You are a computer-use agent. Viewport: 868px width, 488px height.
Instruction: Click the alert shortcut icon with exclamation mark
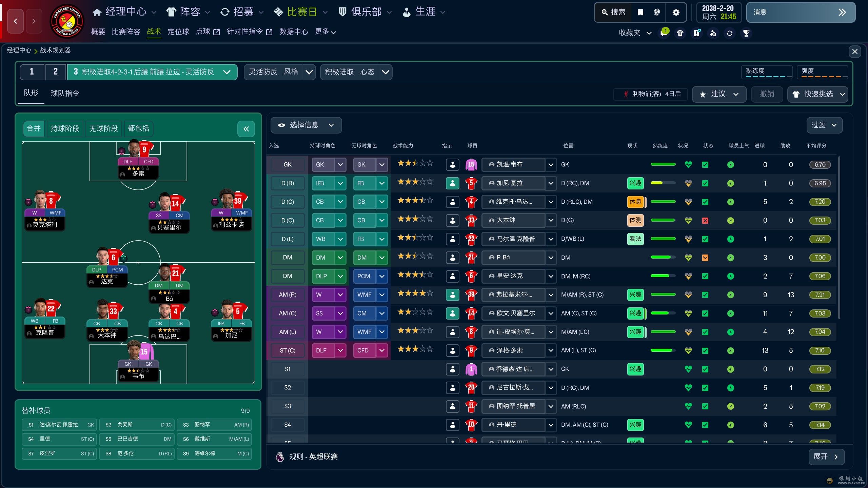click(697, 33)
